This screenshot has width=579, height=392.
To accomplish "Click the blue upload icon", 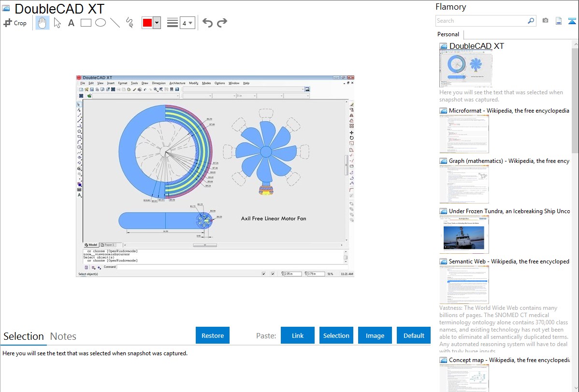I will click(572, 21).
